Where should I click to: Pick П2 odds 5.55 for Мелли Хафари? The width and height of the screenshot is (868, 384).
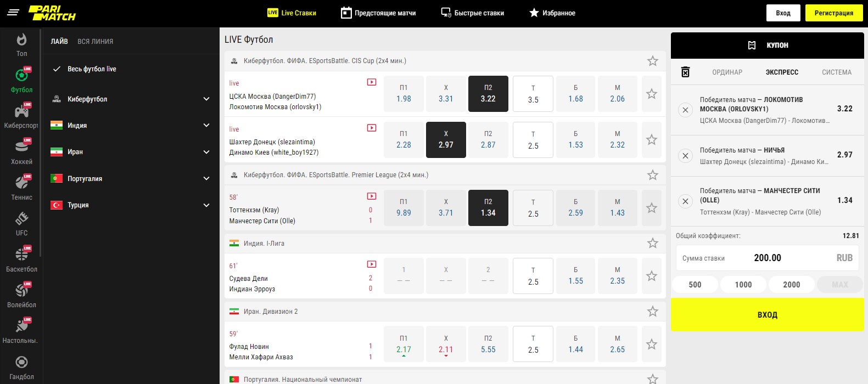tap(488, 345)
